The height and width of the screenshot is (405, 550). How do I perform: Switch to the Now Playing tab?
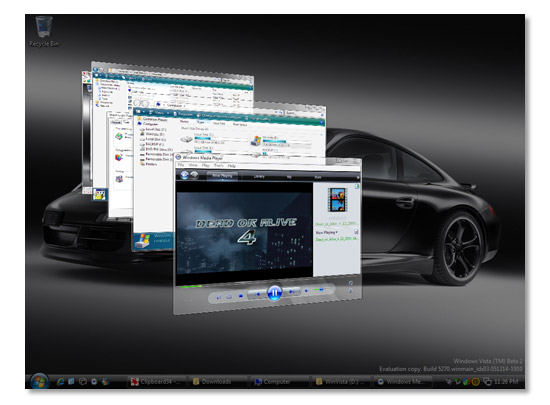coord(222,176)
